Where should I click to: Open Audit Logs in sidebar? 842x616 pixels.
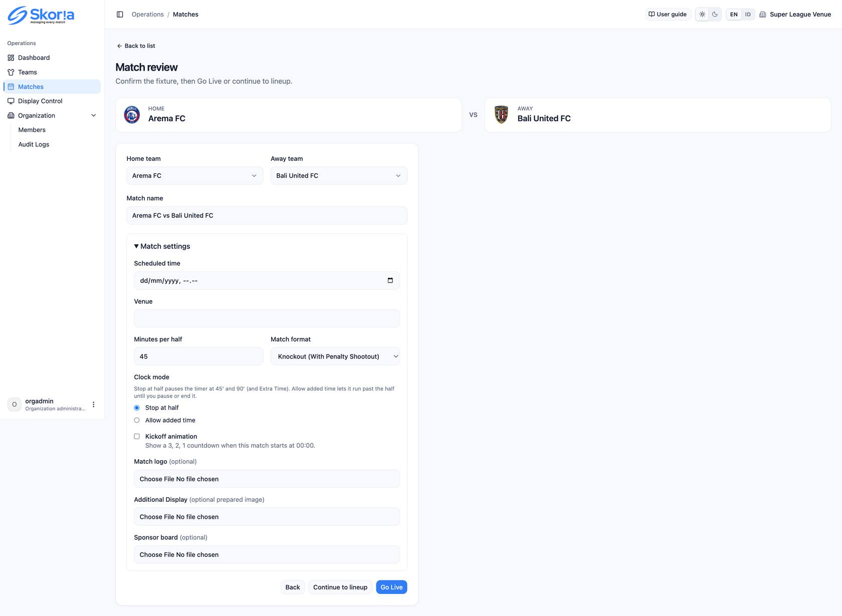tap(34, 144)
